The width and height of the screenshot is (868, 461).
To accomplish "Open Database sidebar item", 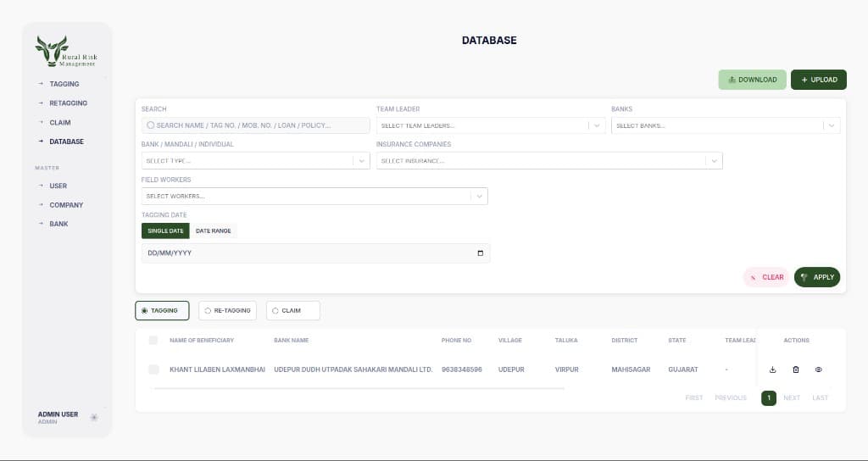I will (66, 142).
